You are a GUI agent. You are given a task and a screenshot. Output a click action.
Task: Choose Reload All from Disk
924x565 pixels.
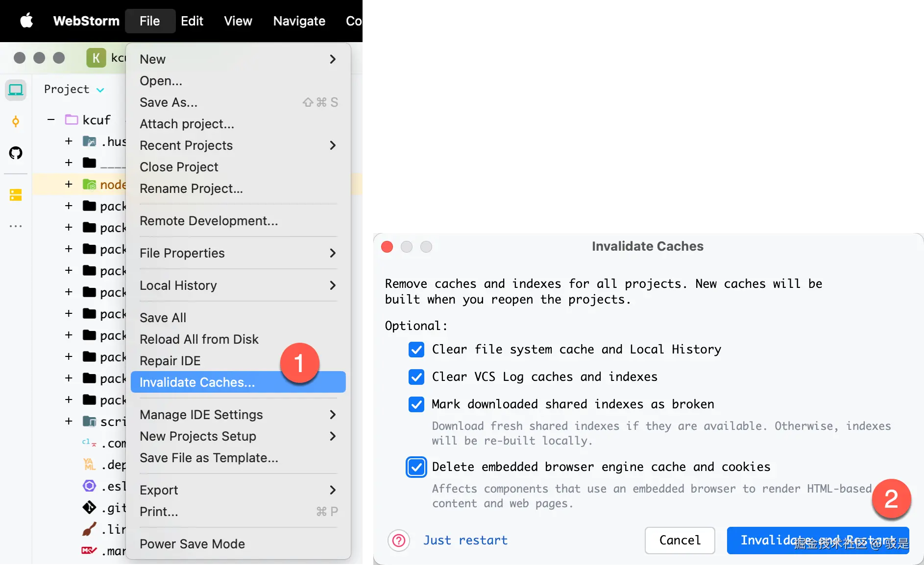(x=238, y=339)
